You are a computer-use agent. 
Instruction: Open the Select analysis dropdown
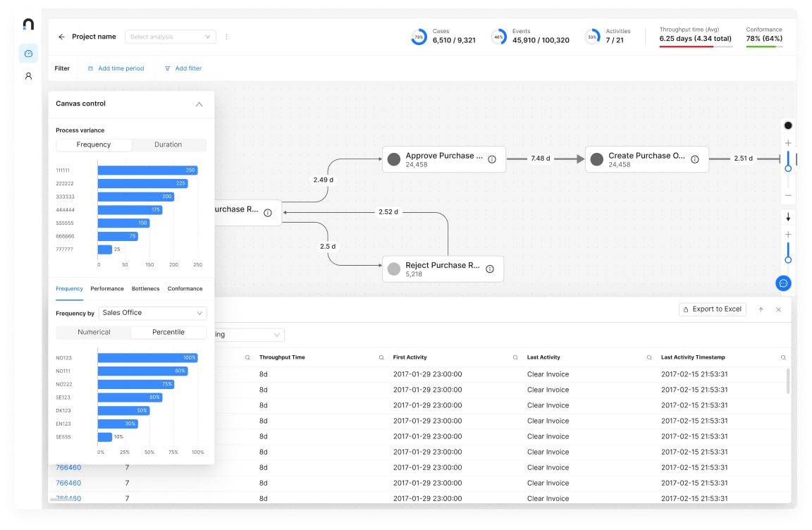[x=171, y=37]
